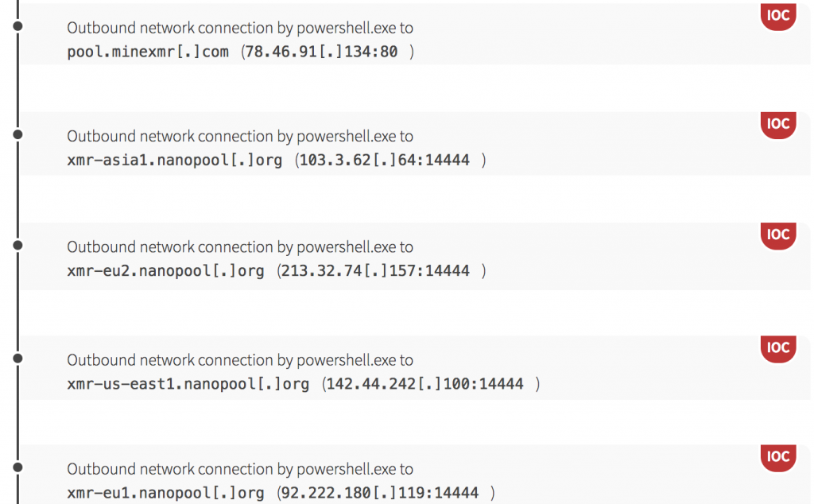Image resolution: width=814 pixels, height=504 pixels.
Task: Select timeline dot for xmr-eu1.nanopool event
Action: (17, 467)
